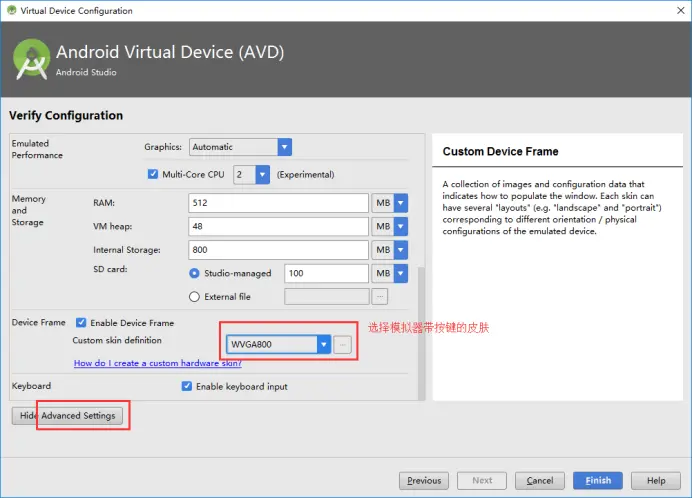Open the Graphics dropdown set to Automatic

coord(240,147)
